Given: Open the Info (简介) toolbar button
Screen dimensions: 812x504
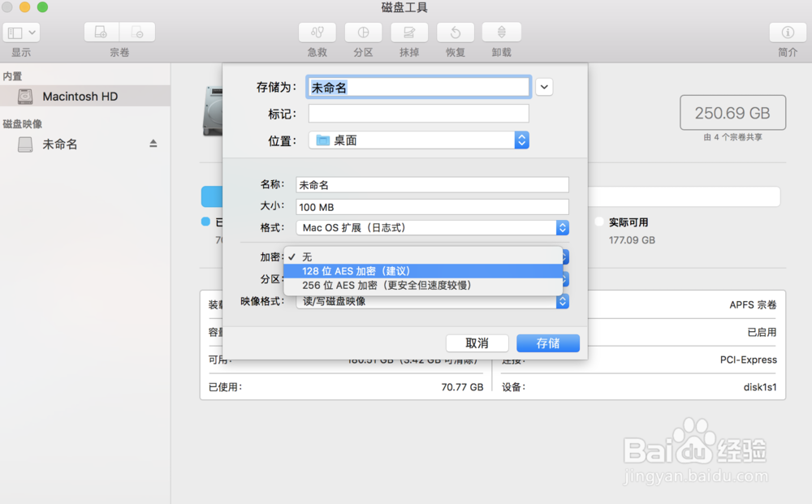Looking at the screenshot, I should pyautogui.click(x=788, y=32).
